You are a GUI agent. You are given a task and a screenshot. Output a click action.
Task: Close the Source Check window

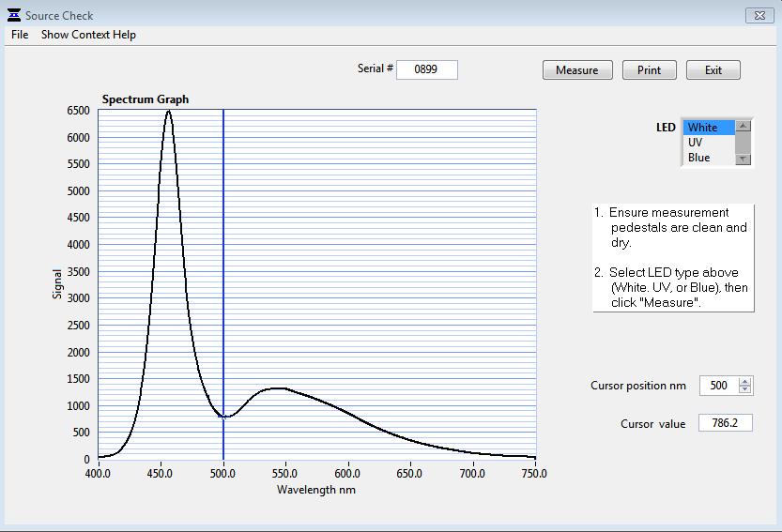pyautogui.click(x=759, y=15)
